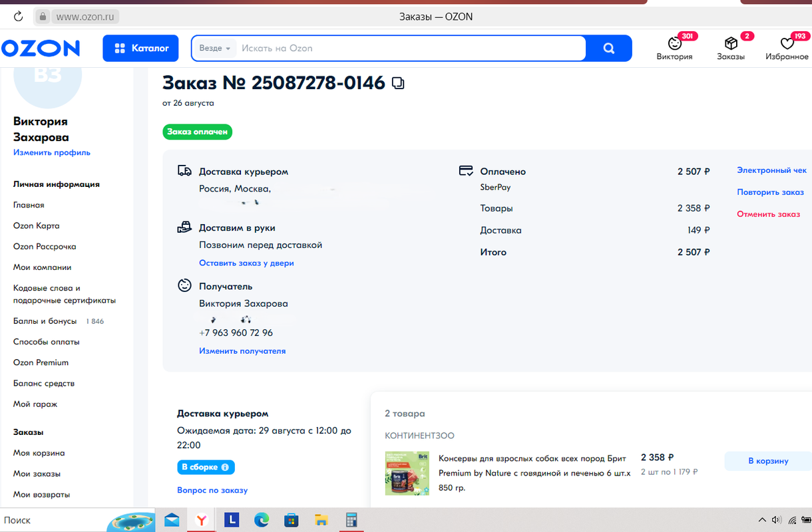Click the delivery truck icon by Доставка курьером
This screenshot has width=812, height=532.
coord(184,171)
